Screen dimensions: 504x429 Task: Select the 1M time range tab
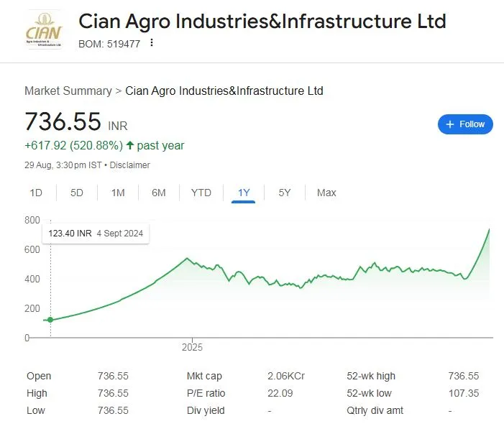click(x=118, y=193)
